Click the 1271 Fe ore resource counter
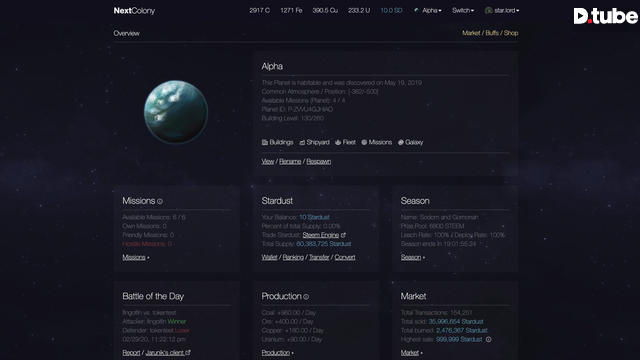This screenshot has width=640, height=360. [x=291, y=11]
